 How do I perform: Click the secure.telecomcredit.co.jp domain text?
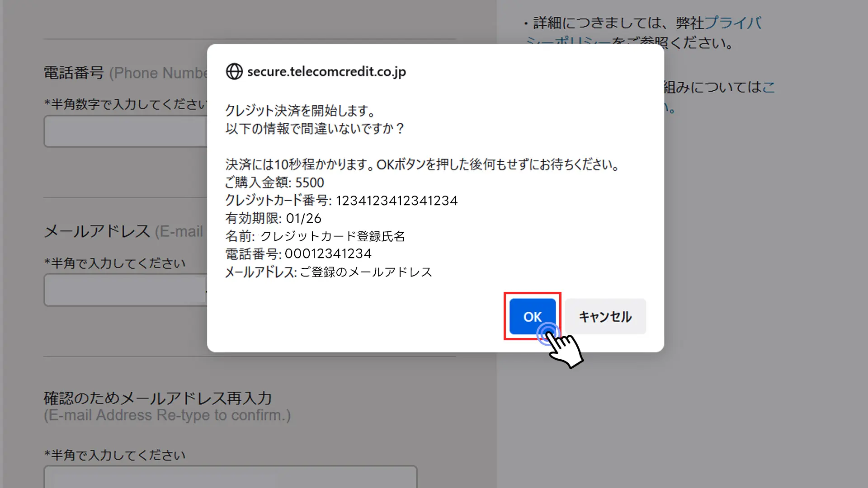(326, 71)
